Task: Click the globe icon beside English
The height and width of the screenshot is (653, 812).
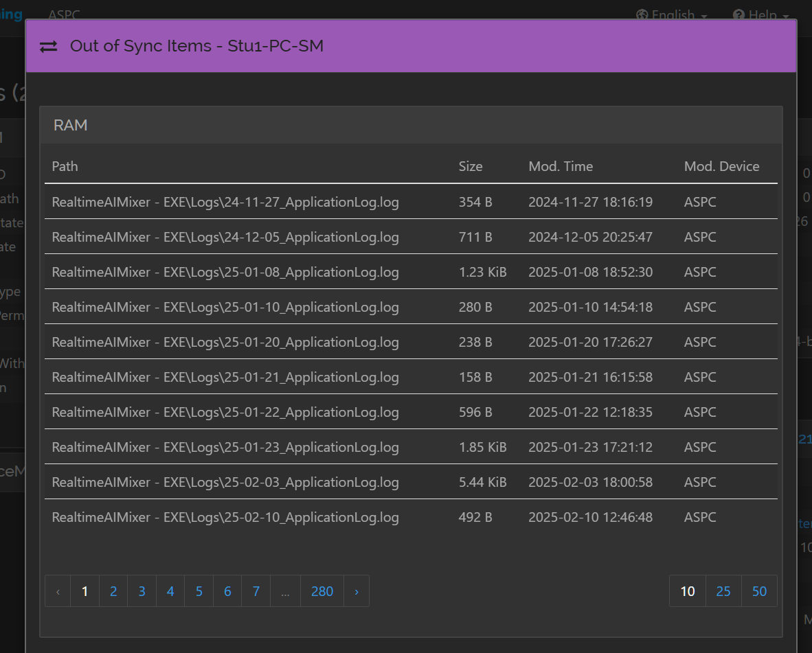Action: point(642,14)
